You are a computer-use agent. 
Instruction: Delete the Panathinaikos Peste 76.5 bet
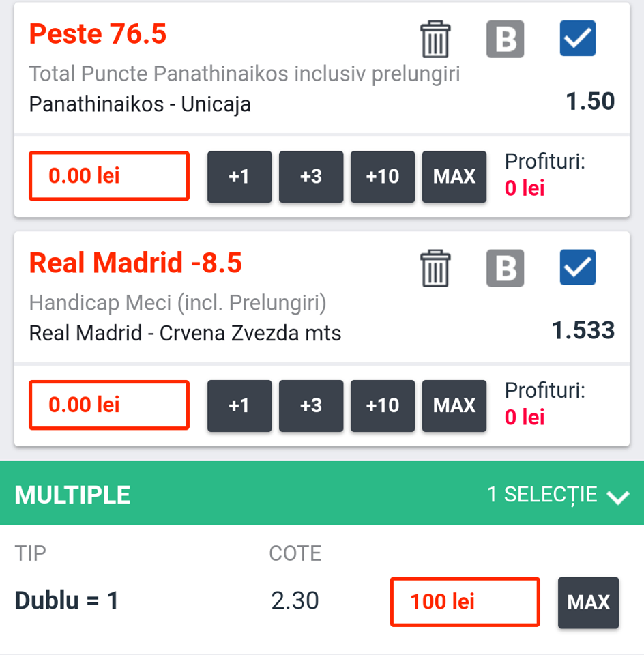(x=435, y=39)
